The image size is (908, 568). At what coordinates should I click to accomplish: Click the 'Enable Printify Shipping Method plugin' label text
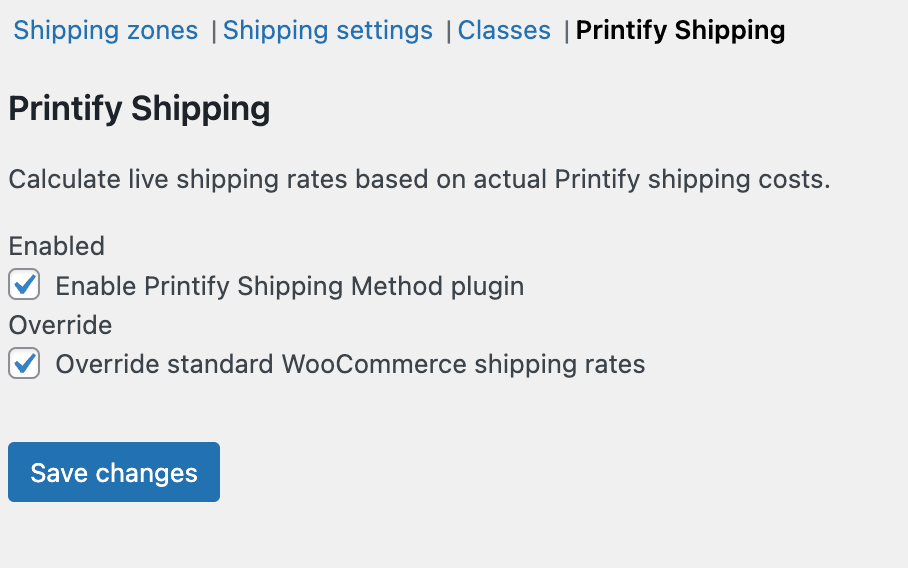point(289,287)
